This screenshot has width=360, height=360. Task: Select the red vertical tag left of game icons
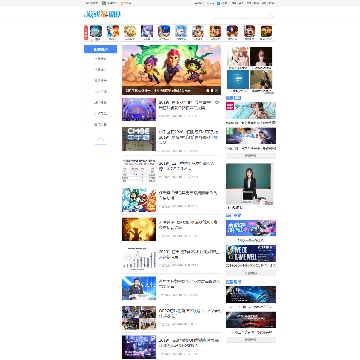coord(86,32)
